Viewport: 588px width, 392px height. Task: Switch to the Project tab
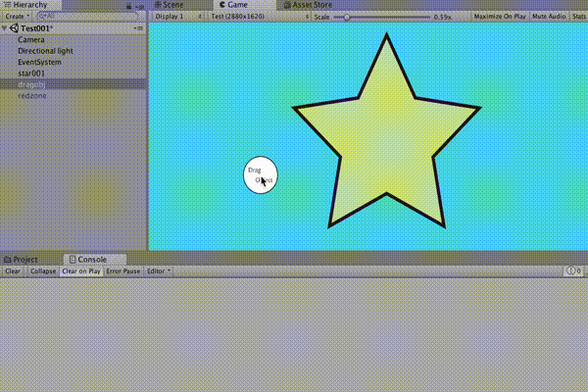pyautogui.click(x=21, y=259)
